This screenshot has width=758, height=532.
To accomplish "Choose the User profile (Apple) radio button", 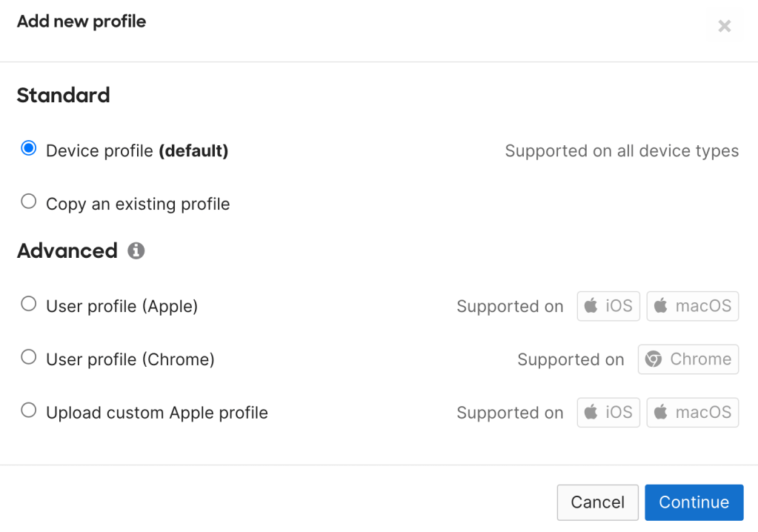I will [x=29, y=304].
